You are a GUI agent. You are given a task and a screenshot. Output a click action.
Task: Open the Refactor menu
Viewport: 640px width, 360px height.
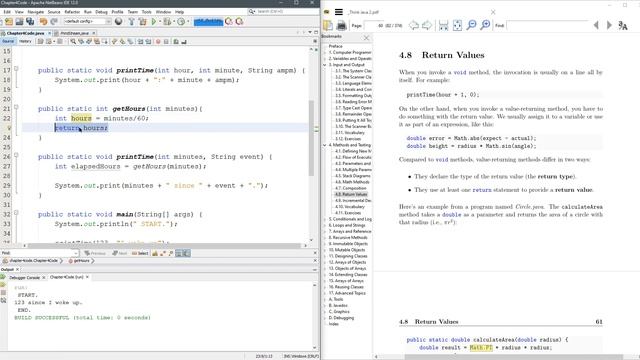(72, 12)
